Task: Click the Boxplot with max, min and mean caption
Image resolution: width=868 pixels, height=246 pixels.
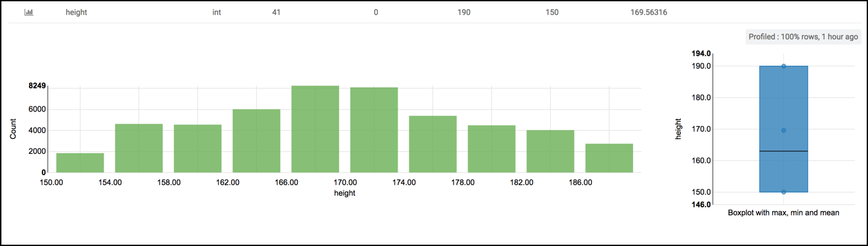Action: point(783,213)
